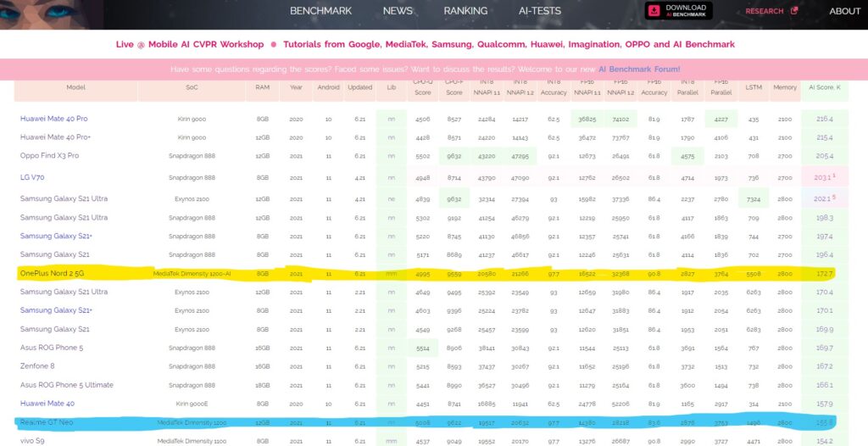This screenshot has height=446, width=868.
Task: Click the CPU-Q score 5514
Action: pos(422,348)
